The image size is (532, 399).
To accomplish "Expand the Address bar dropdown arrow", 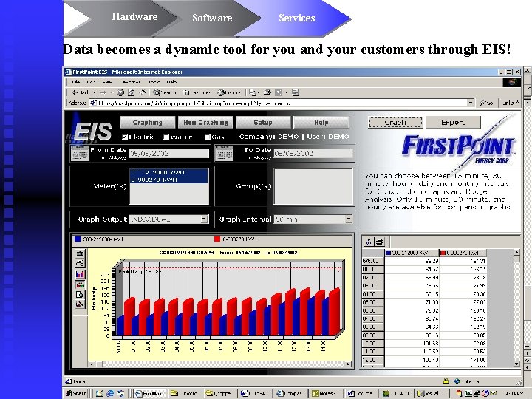I will click(471, 103).
